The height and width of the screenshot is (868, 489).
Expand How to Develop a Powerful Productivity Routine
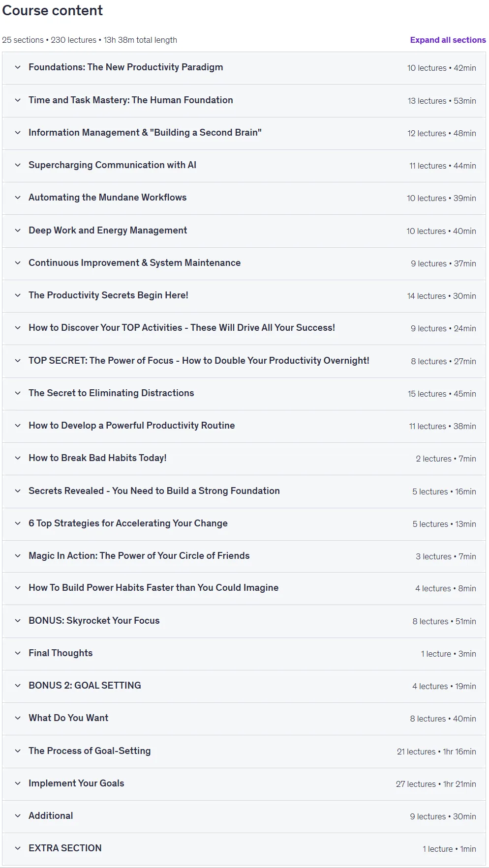coord(244,426)
